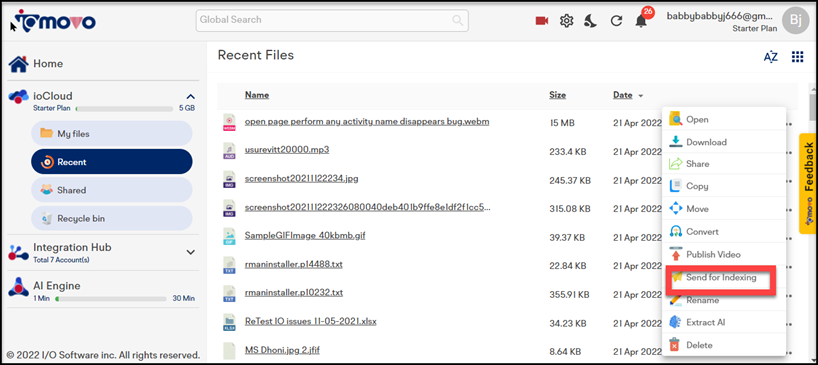818x365 pixels.
Task: Toggle Date column sort arrow
Action: [x=641, y=96]
